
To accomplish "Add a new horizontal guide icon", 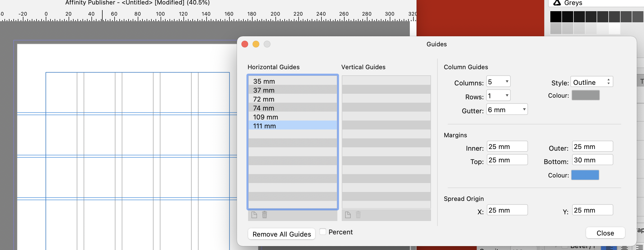I will coord(254,215).
